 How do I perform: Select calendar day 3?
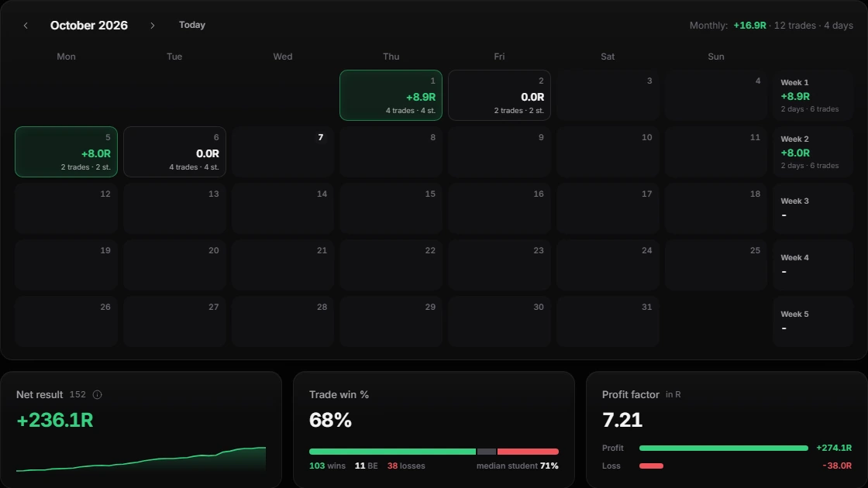click(608, 95)
